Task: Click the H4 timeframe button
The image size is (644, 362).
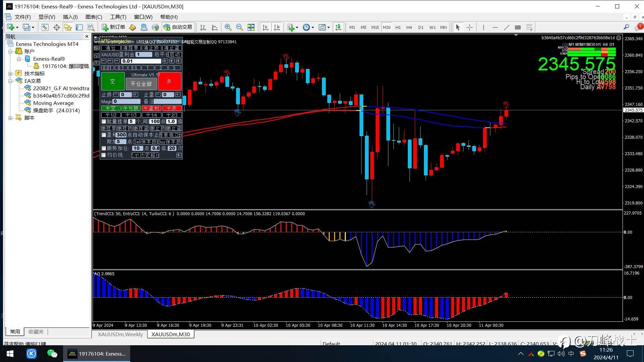Action: [x=409, y=27]
